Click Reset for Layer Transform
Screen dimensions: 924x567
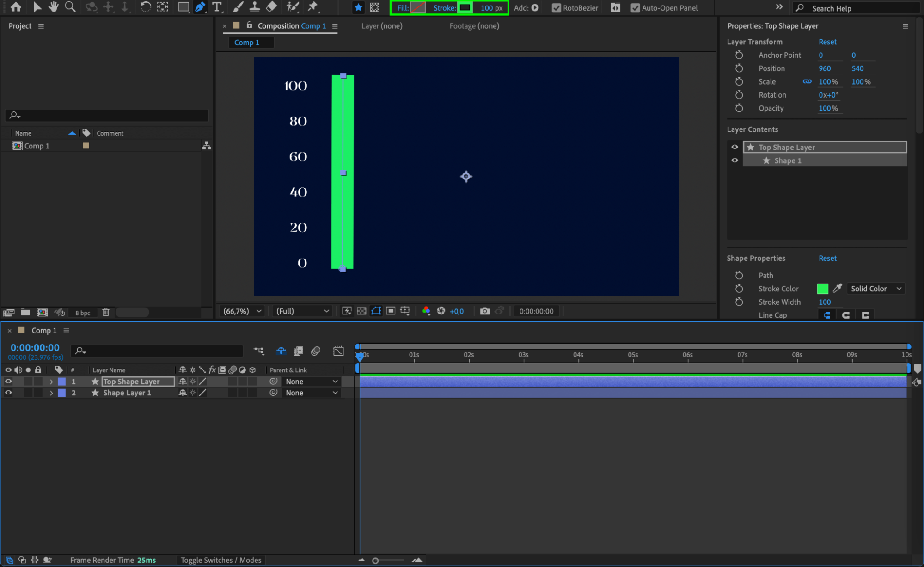point(827,42)
